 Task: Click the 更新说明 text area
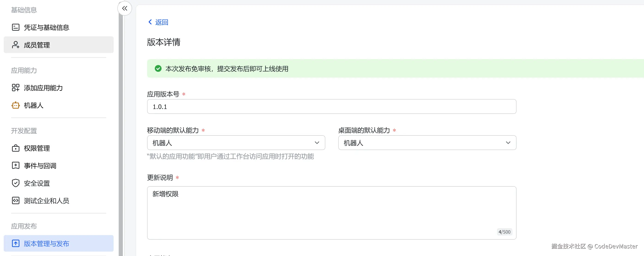332,213
